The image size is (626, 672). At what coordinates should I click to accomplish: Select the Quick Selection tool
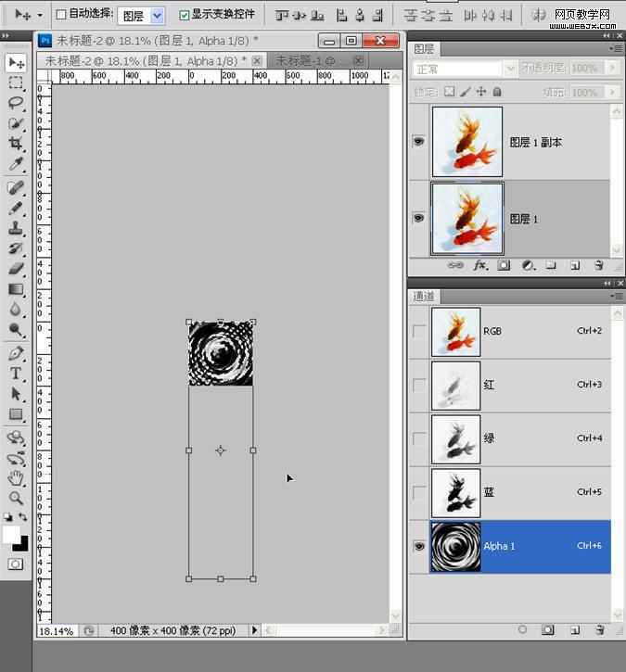17,123
